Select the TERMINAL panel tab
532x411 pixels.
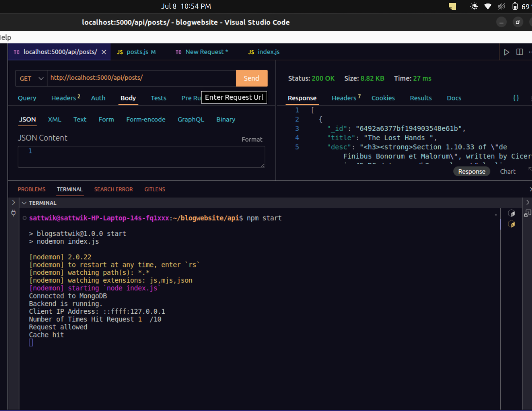click(70, 190)
